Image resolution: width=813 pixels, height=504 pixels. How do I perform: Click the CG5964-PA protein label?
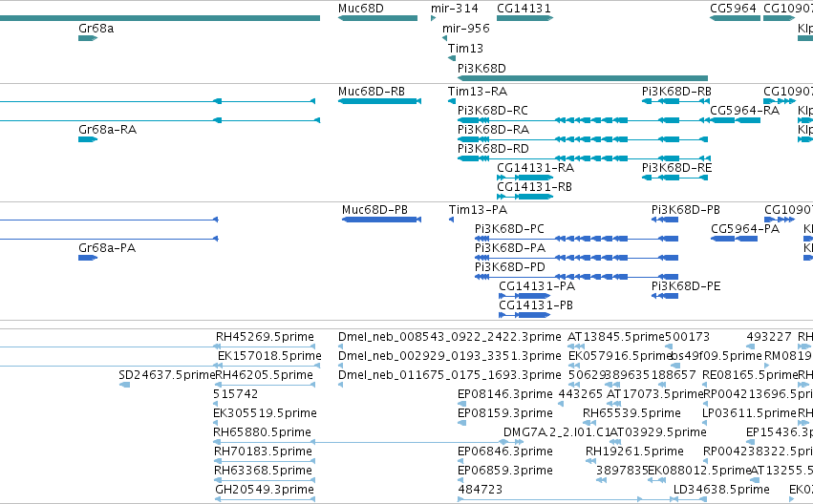(745, 229)
